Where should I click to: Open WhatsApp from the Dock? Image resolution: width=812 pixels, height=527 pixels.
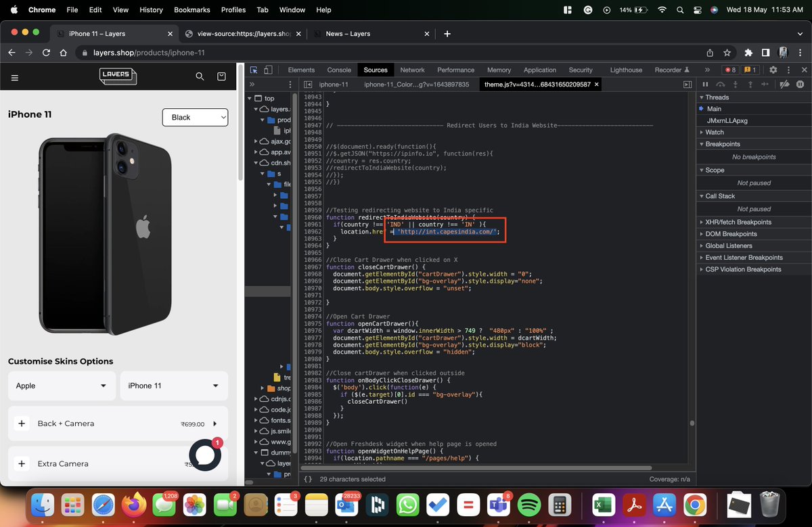408,505
